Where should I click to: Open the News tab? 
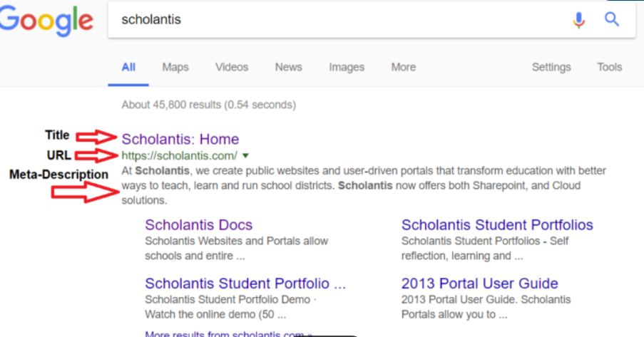[x=288, y=67]
